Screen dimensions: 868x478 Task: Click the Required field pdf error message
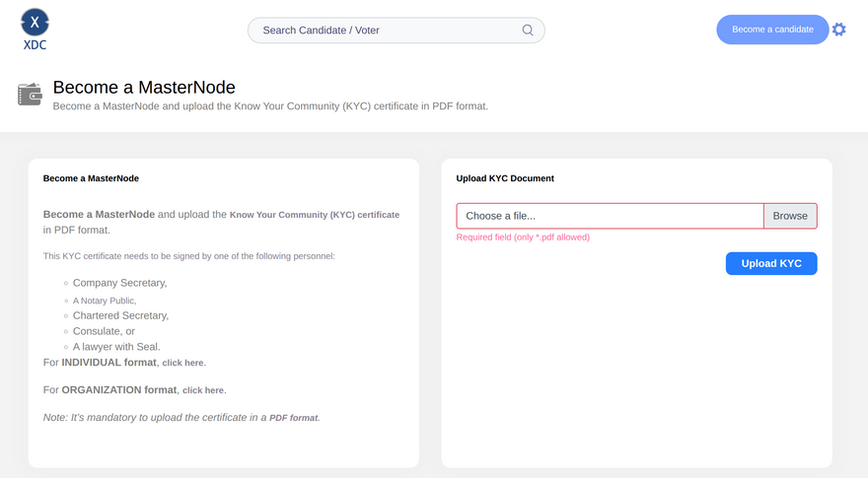pos(523,238)
